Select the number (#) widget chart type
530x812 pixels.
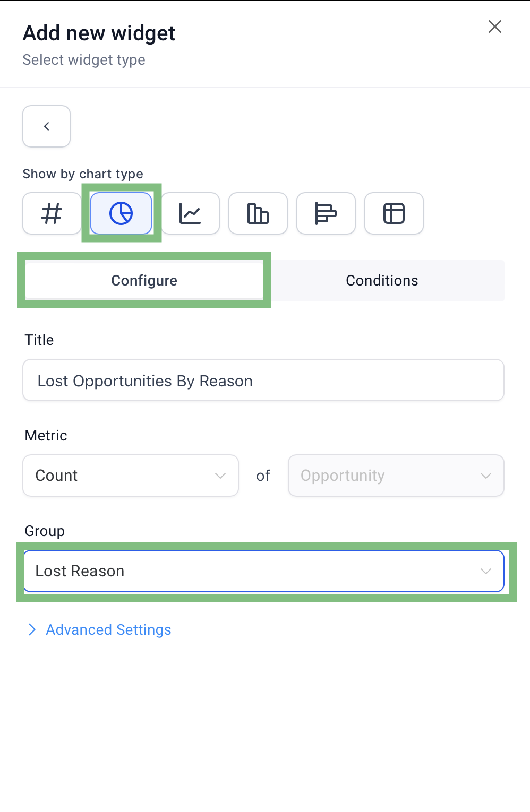click(x=52, y=213)
